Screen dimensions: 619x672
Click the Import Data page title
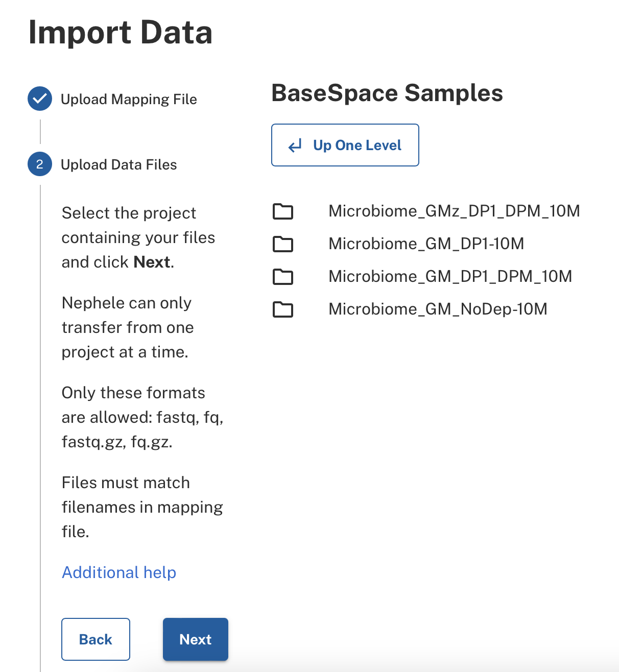click(x=121, y=32)
